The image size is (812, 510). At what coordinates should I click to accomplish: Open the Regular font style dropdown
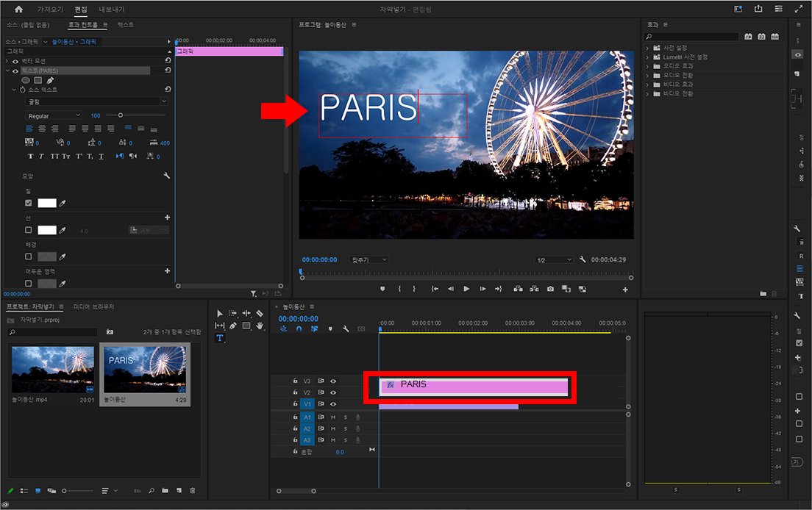tap(54, 116)
